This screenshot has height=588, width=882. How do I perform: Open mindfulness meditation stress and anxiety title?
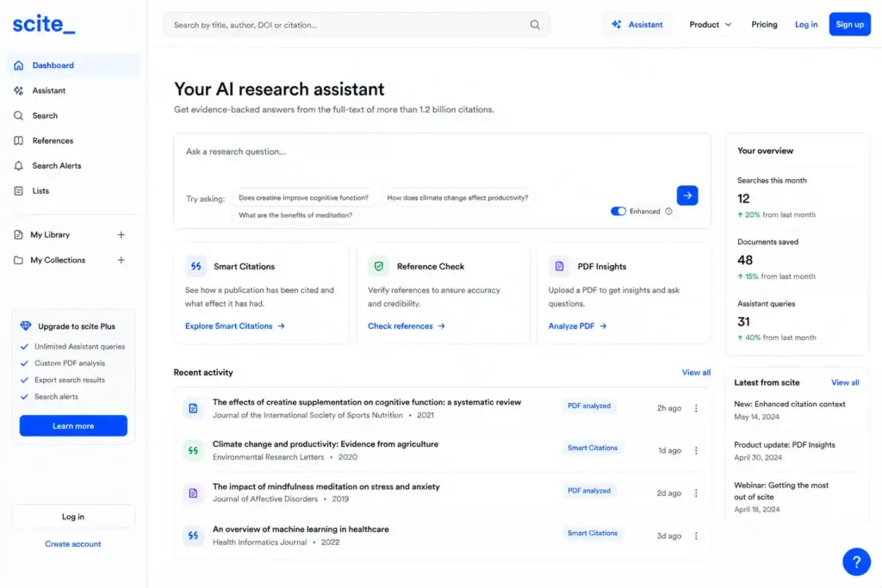point(326,486)
